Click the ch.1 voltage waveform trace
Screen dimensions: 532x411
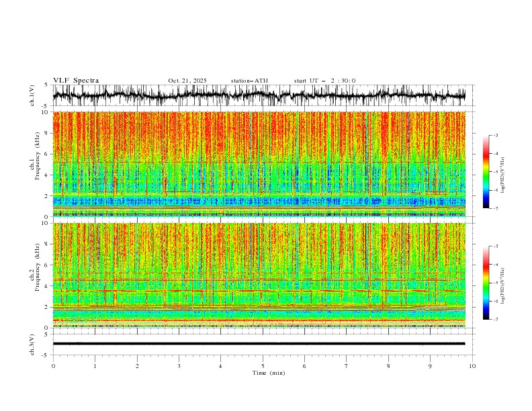[x=259, y=95]
